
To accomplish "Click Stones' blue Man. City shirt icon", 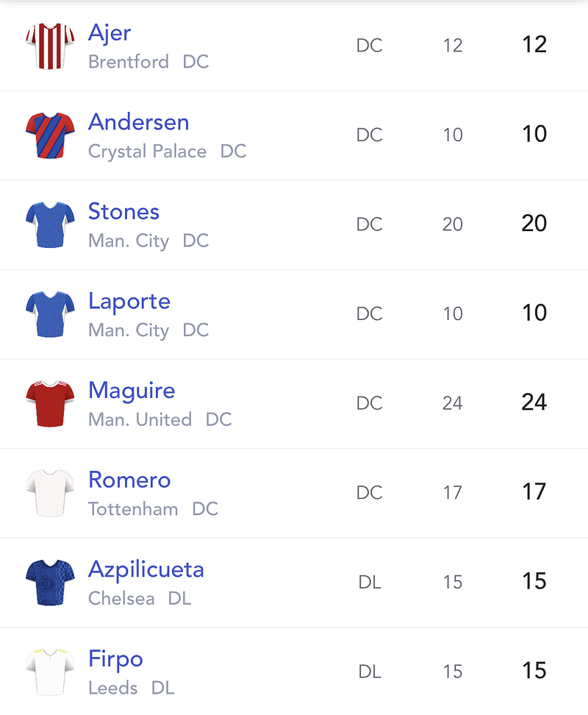I will point(50,224).
